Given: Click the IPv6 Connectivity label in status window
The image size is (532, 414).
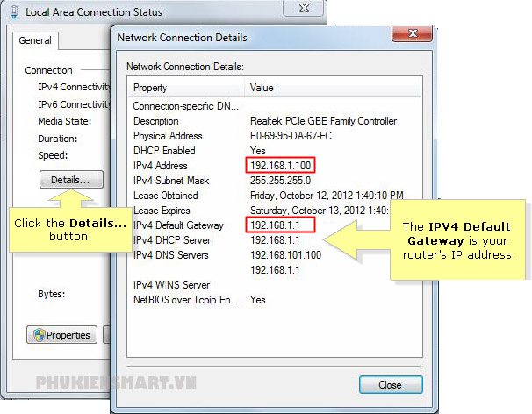Looking at the screenshot, I should 74,104.
